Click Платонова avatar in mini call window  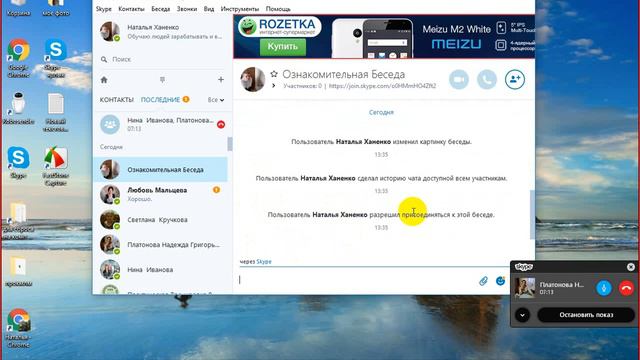click(524, 288)
